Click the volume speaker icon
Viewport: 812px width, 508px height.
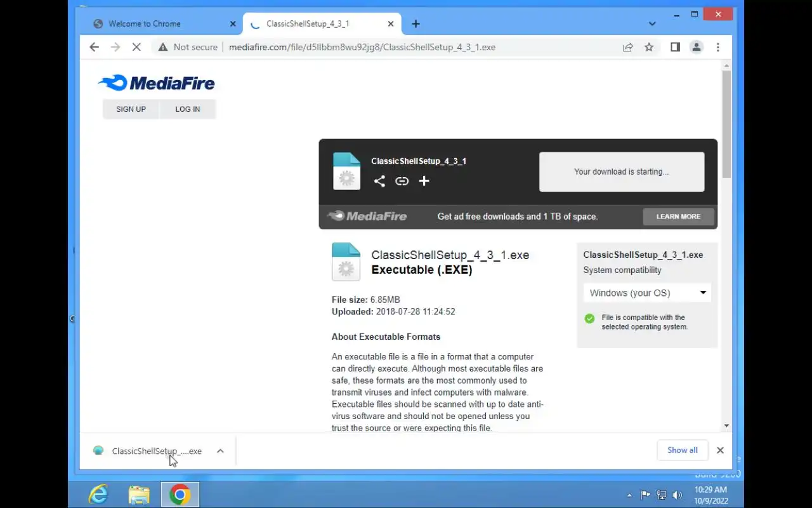point(678,495)
